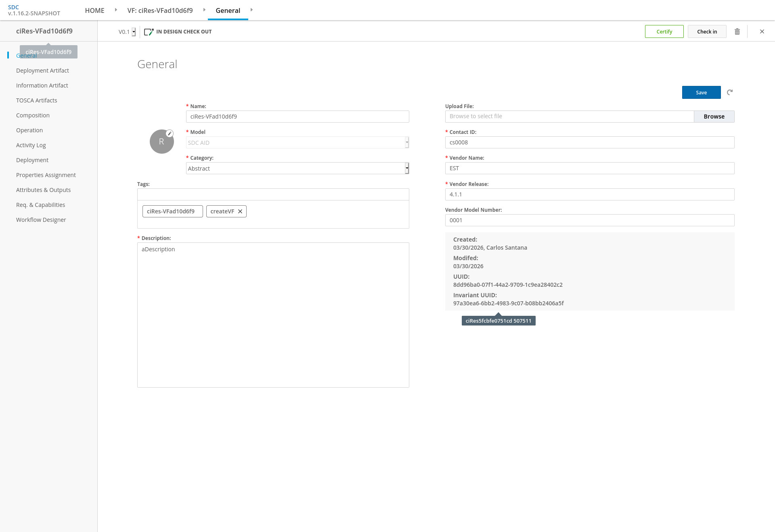
Task: Click into the Vendor Release field
Action: [x=589, y=194]
